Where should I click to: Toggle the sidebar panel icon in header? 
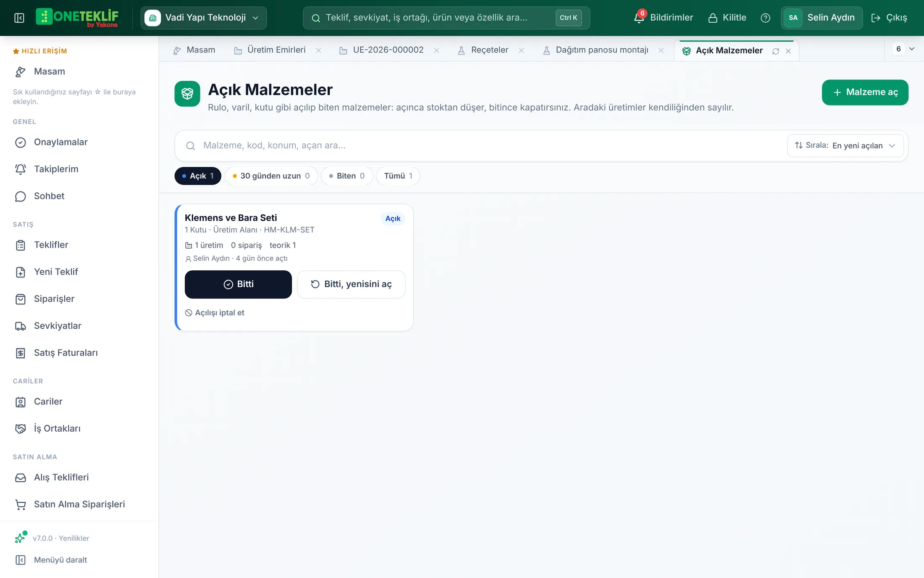(19, 18)
